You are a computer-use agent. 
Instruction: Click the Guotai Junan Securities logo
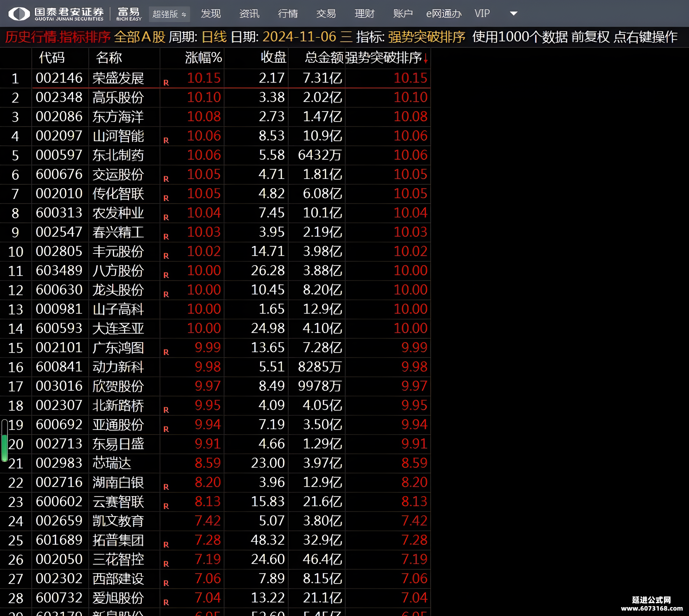[56, 14]
